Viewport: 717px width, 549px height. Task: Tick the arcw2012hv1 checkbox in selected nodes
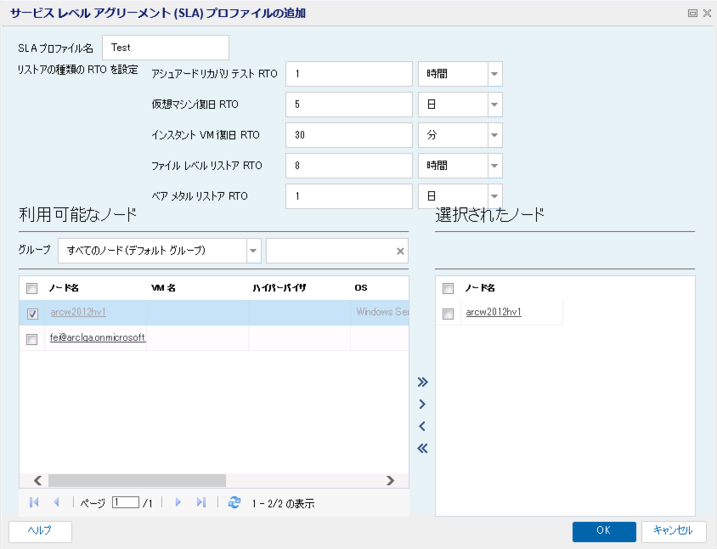pos(448,313)
